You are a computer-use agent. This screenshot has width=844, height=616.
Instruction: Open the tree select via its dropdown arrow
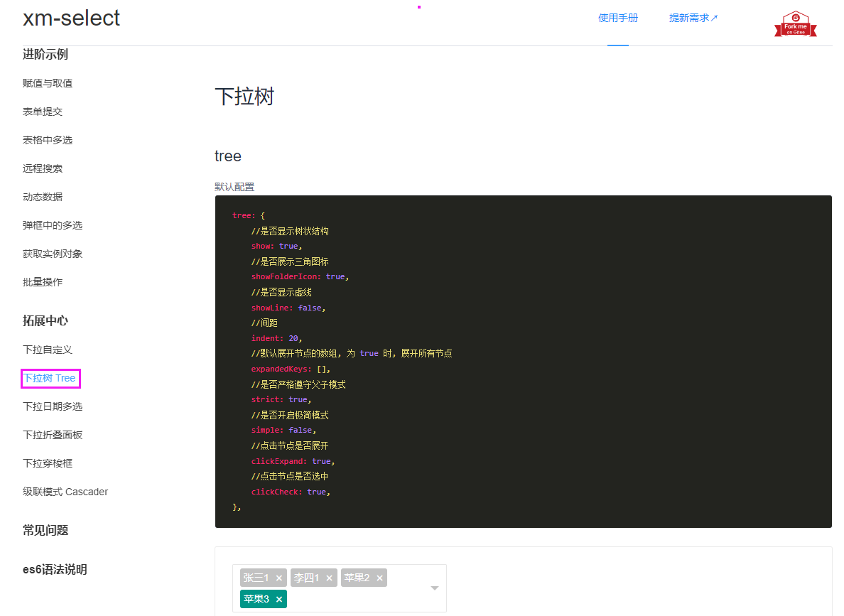(433, 588)
